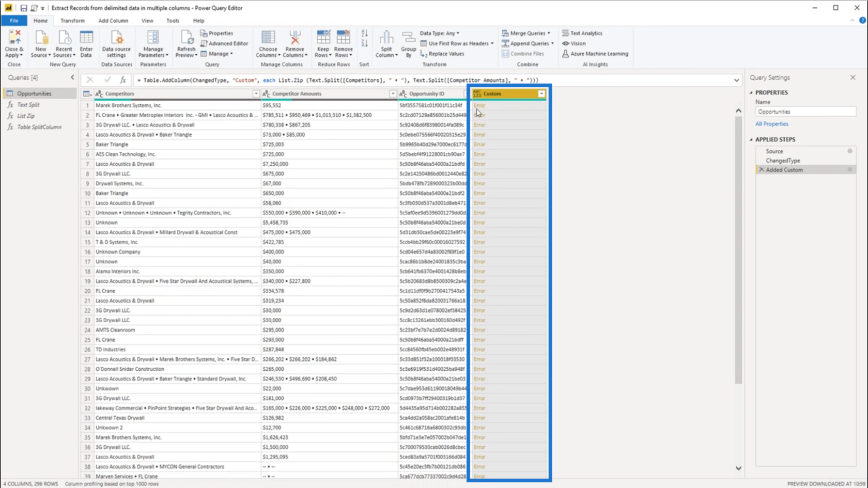
Task: Switch to the Add Column tab
Action: (x=113, y=21)
